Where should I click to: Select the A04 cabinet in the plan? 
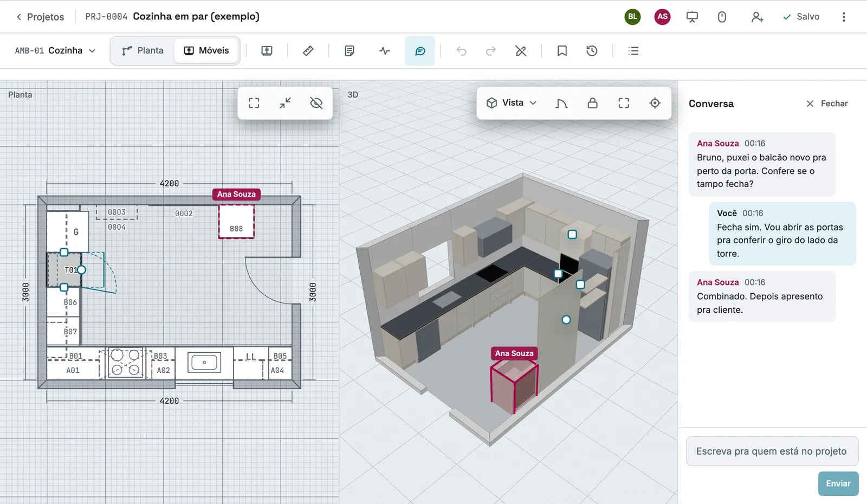[277, 370]
